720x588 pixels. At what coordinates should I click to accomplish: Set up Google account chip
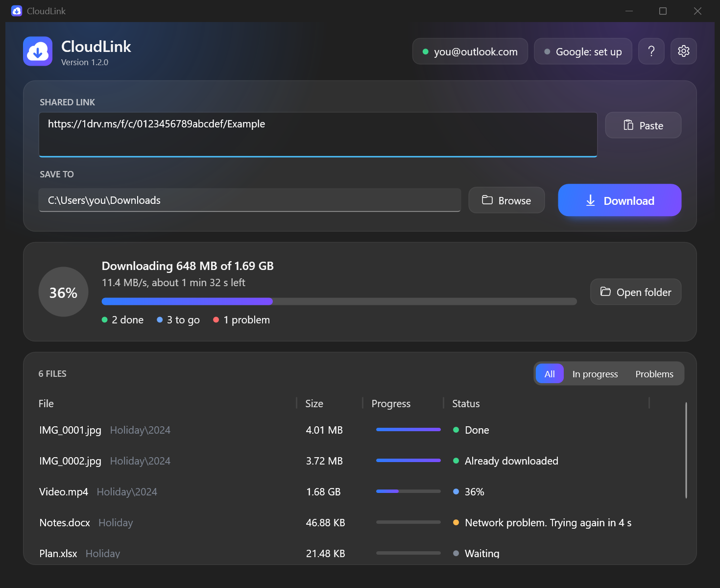tap(583, 51)
